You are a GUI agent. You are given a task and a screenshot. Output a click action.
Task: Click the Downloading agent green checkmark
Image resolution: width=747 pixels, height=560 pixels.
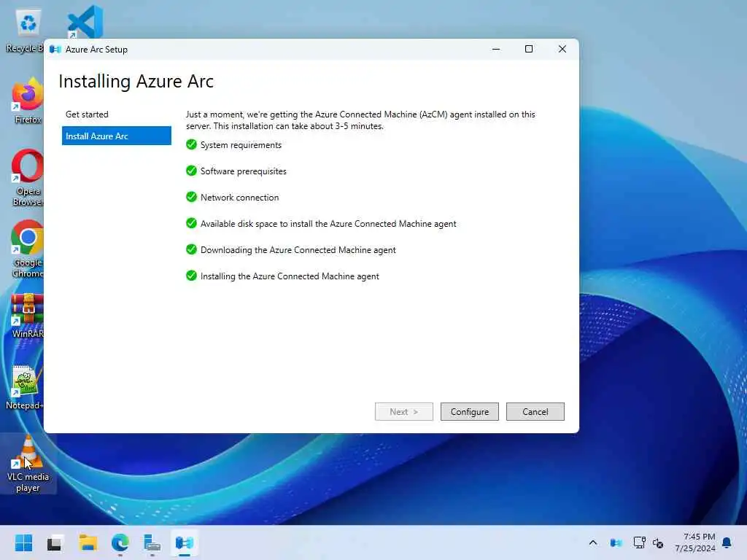192,249
